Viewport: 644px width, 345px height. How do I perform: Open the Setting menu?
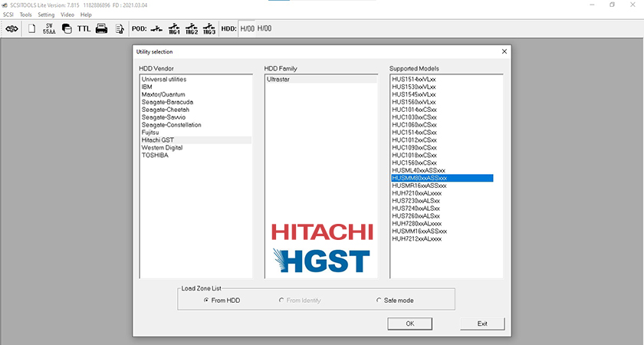46,15
